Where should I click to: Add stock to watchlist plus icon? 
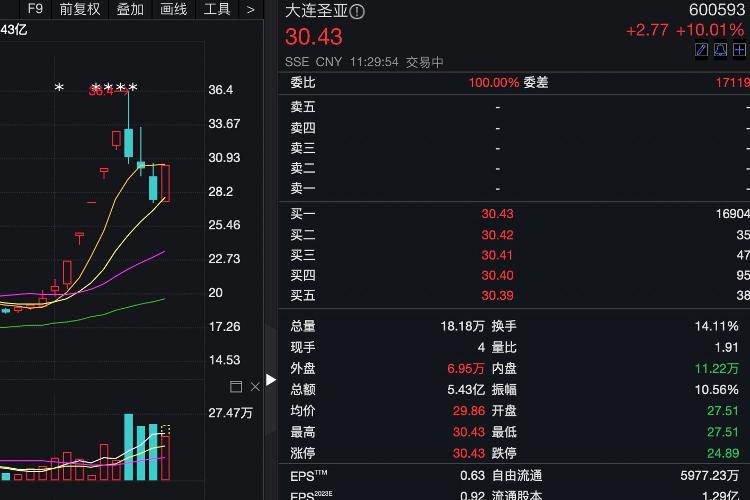739,50
